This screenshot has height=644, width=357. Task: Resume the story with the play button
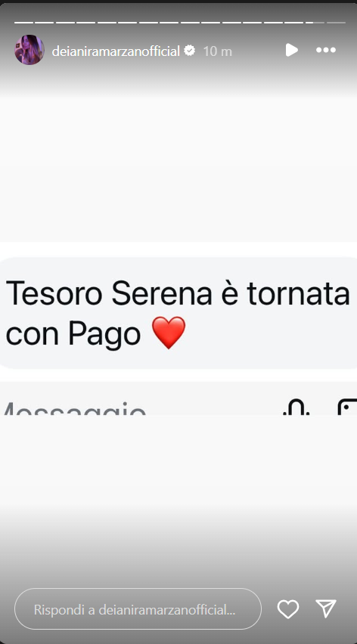[292, 50]
